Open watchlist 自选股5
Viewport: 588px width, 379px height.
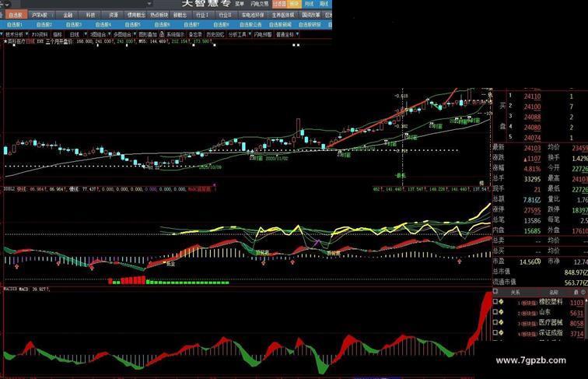(133, 25)
